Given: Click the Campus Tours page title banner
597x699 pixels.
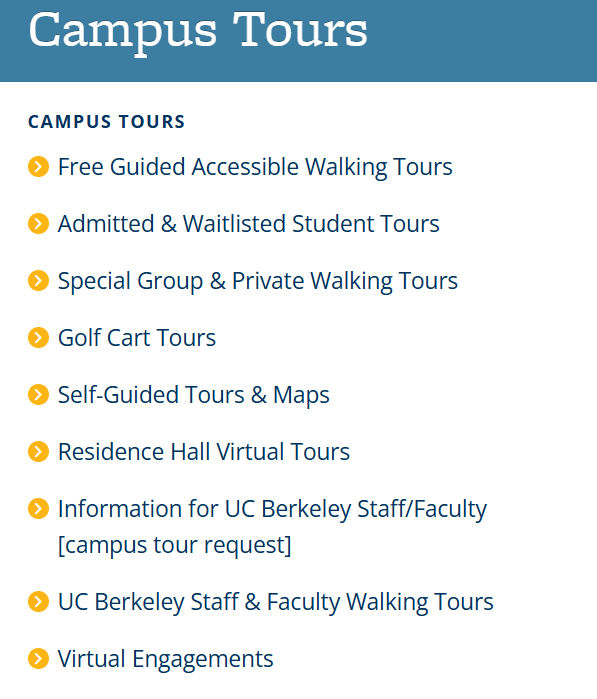Looking at the screenshot, I should point(298,41).
